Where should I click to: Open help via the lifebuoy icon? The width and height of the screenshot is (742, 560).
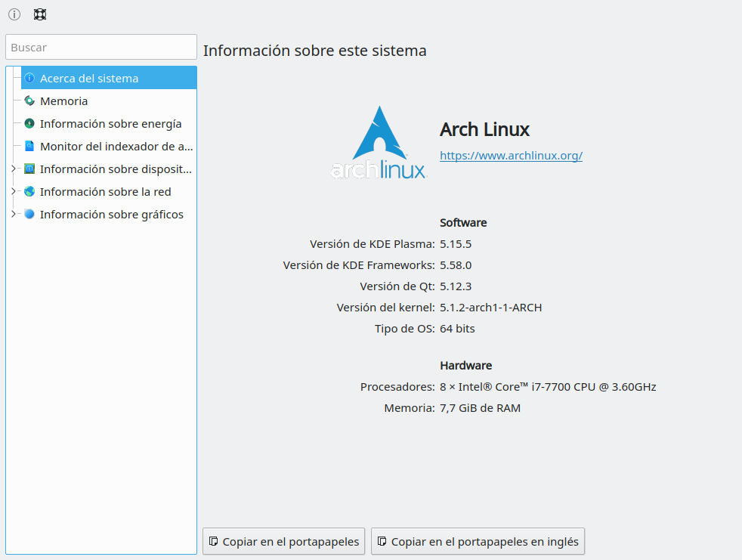(40, 14)
